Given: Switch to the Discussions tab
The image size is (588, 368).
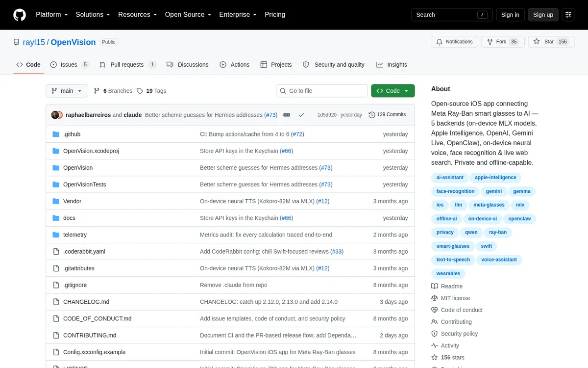Looking at the screenshot, I should tap(187, 65).
